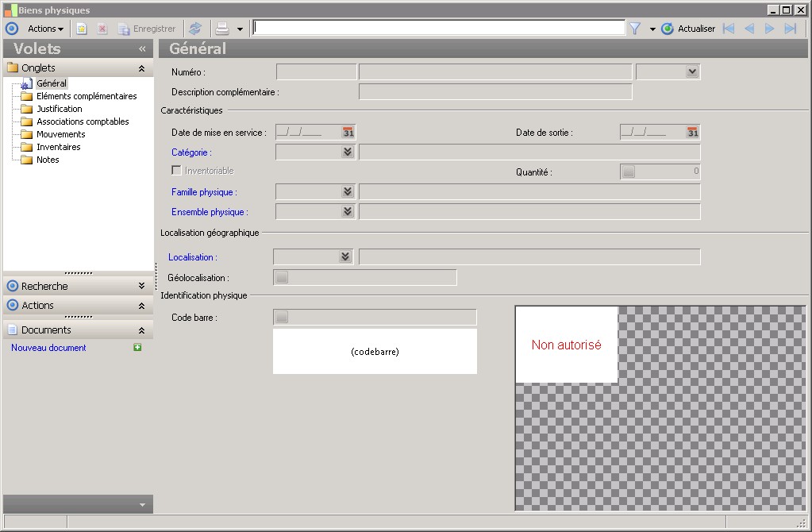Click the delete record toolbar icon

102,29
